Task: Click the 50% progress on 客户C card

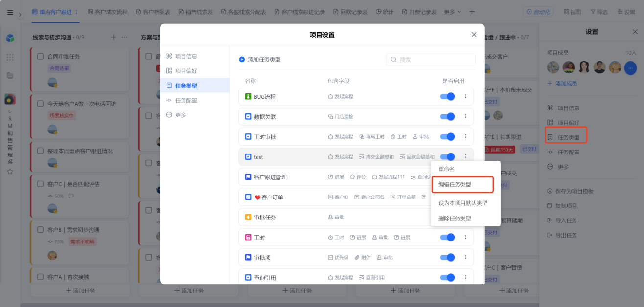Action: tap(56, 196)
